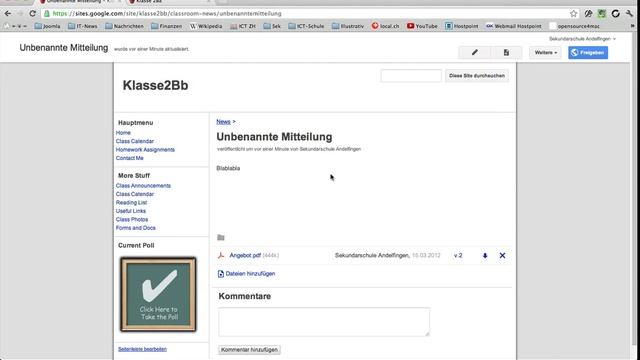
Task: Open Sekundarschule Andelfingen account dropdown
Action: pyautogui.click(x=582, y=39)
